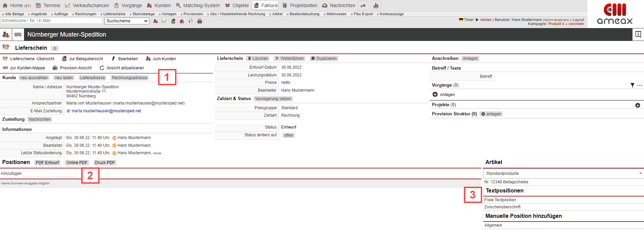Add a project with the Projekte plus icon

638,105
